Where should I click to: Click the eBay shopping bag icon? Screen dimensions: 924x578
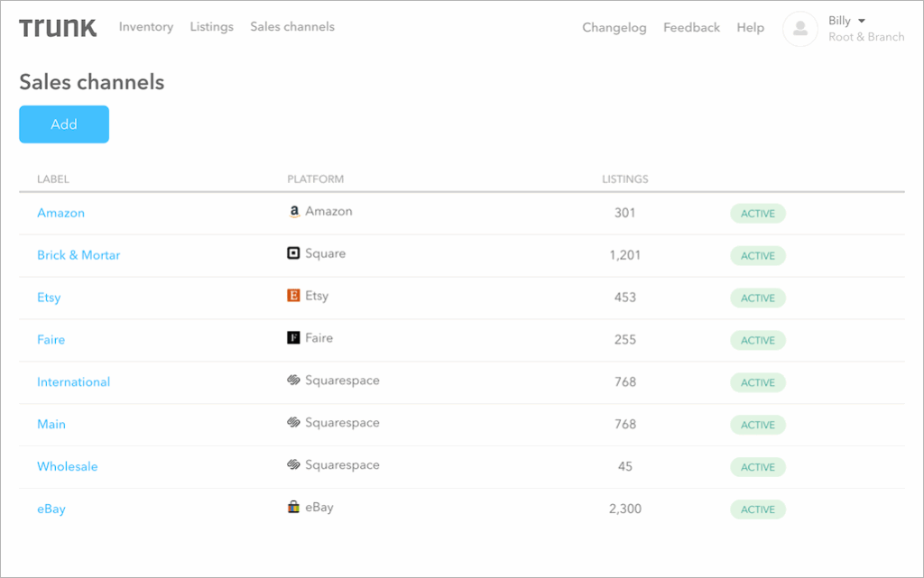(x=292, y=508)
